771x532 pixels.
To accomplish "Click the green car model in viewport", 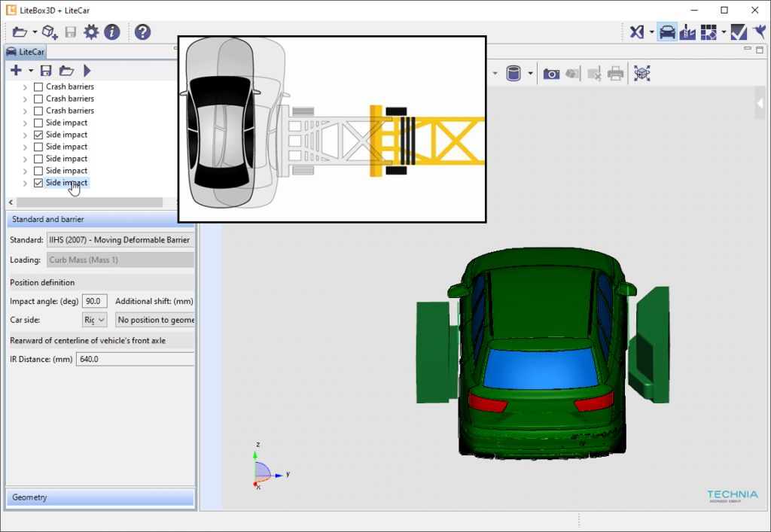I will [542, 354].
